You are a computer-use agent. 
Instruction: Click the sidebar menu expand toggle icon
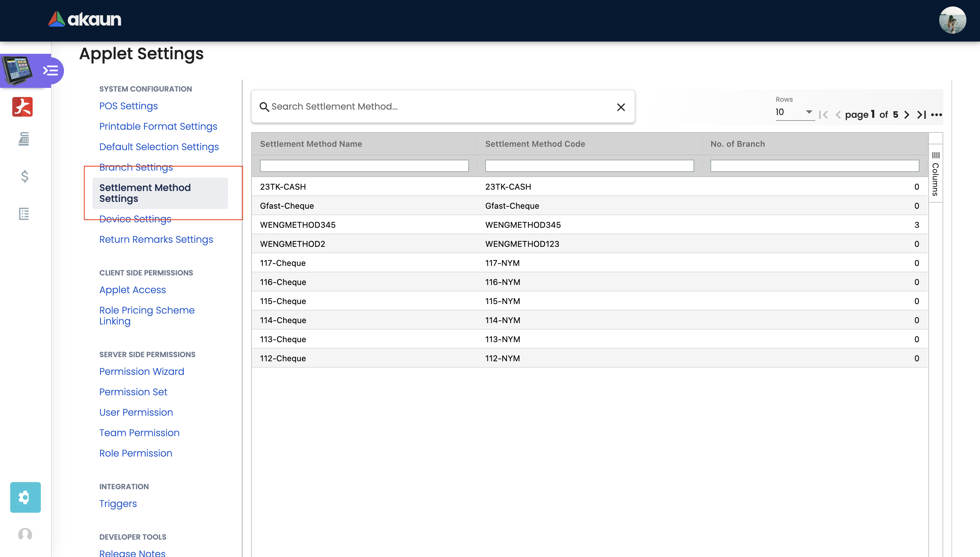(x=50, y=71)
